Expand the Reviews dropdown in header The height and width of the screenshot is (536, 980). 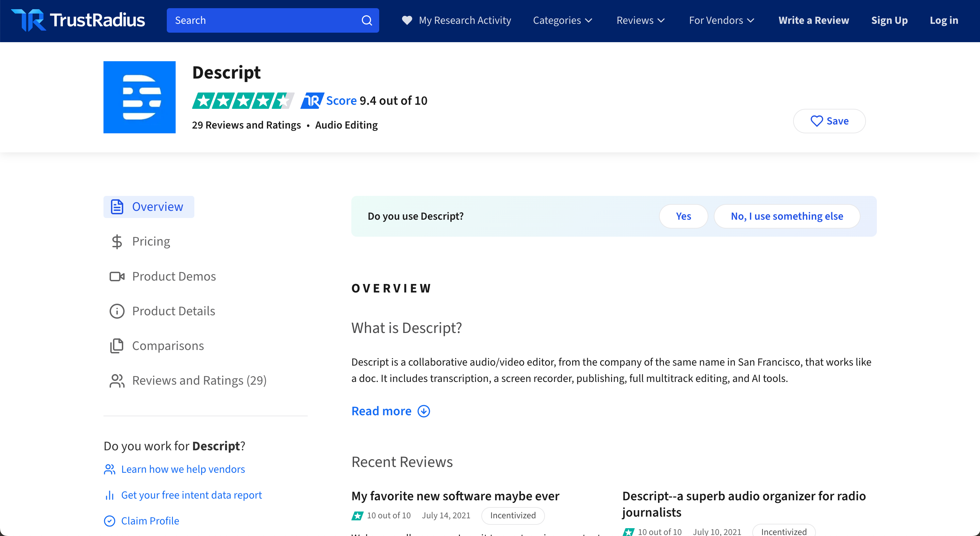(640, 20)
